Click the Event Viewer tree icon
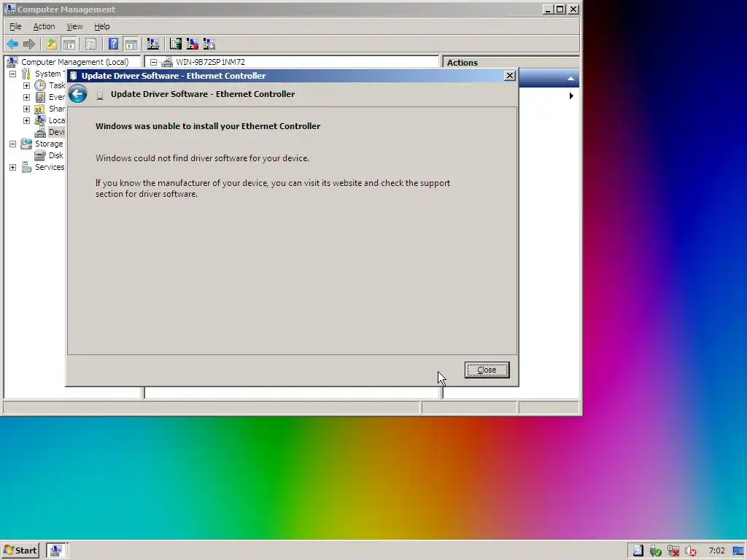This screenshot has width=747, height=560. [40, 97]
